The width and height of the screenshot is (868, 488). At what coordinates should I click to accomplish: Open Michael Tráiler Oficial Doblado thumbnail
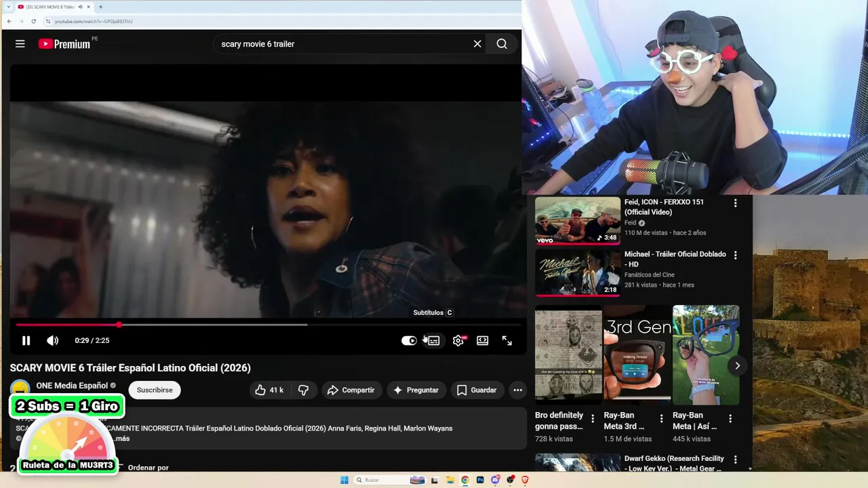[577, 272]
